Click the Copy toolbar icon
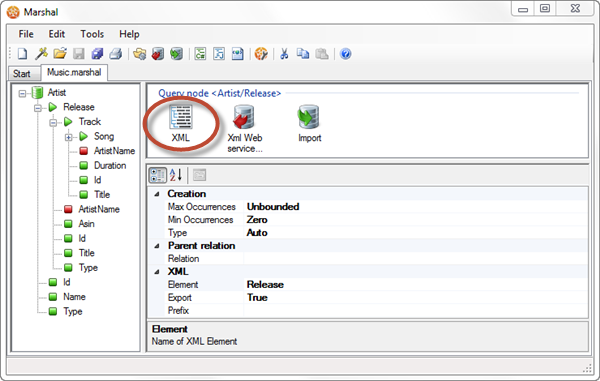 [x=303, y=54]
